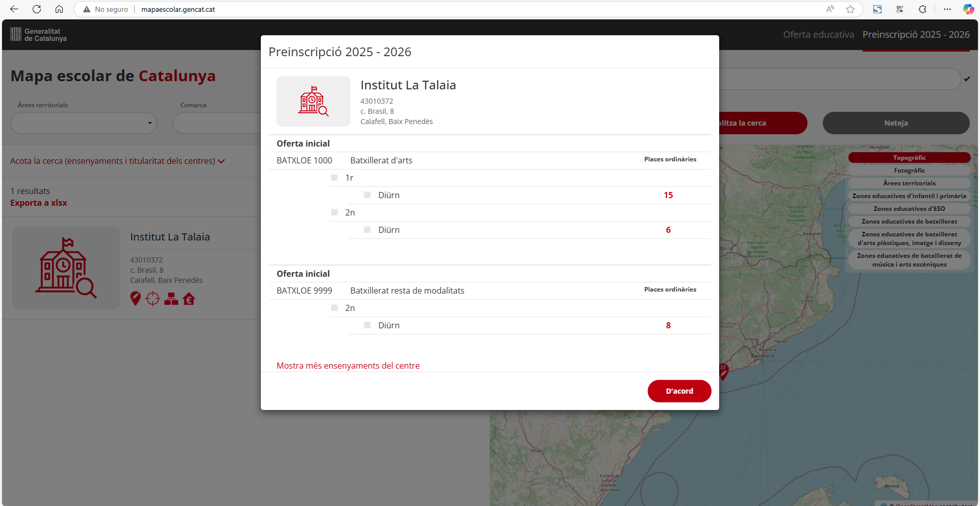The image size is (980, 506).
Task: Toggle the 2n square under Batxillerat d'arts
Action: coord(334,212)
